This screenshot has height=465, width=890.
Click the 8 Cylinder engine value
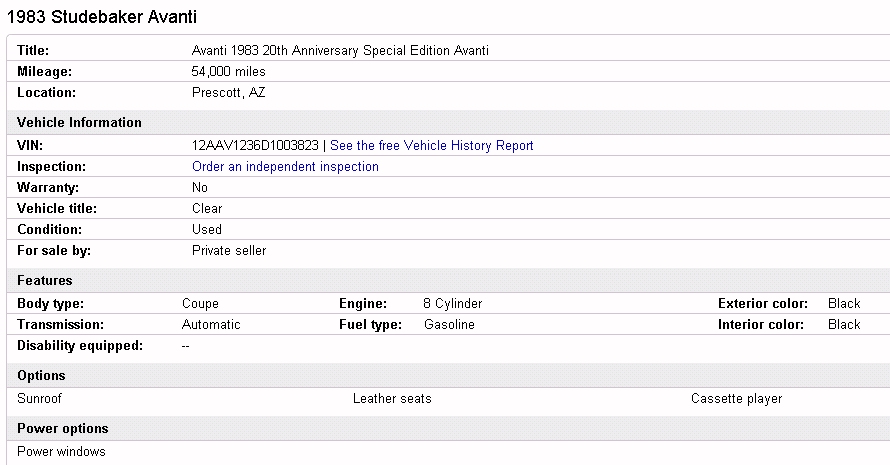click(453, 304)
